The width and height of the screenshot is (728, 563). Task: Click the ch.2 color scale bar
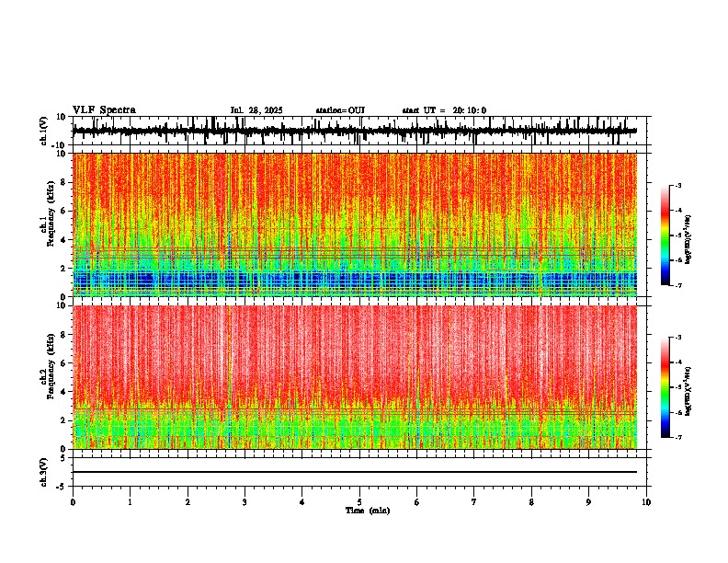pyautogui.click(x=665, y=387)
